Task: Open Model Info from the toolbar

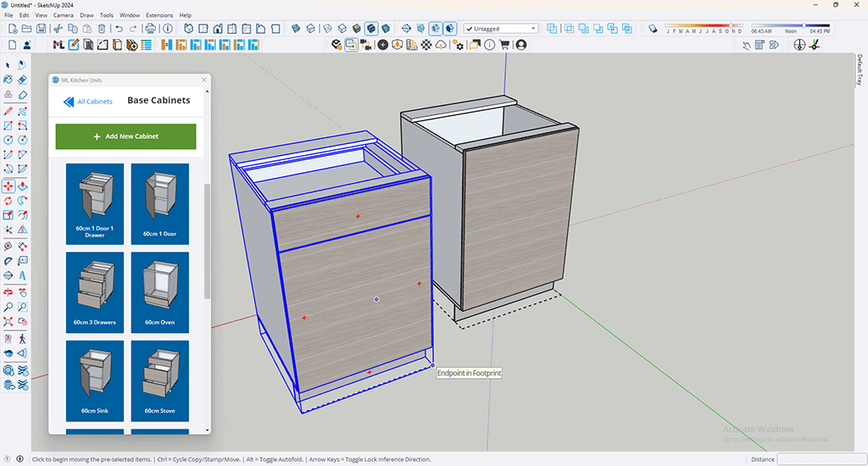Action: [x=168, y=29]
